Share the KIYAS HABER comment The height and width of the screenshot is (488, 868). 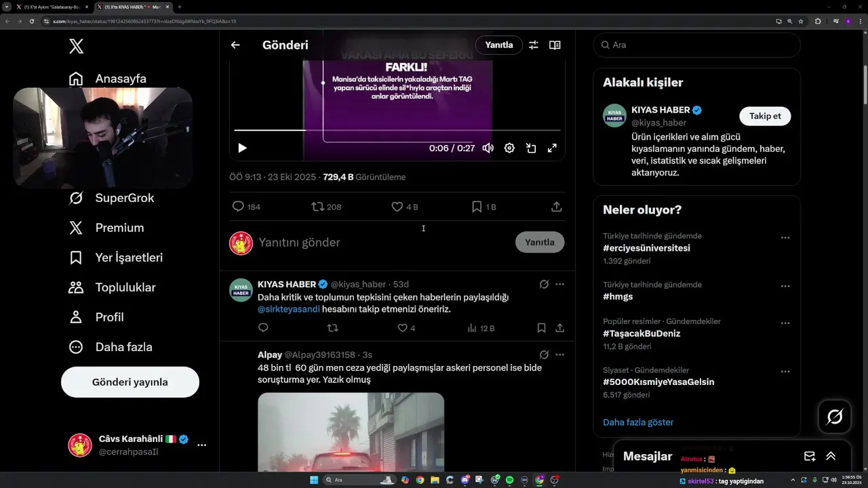click(x=560, y=328)
